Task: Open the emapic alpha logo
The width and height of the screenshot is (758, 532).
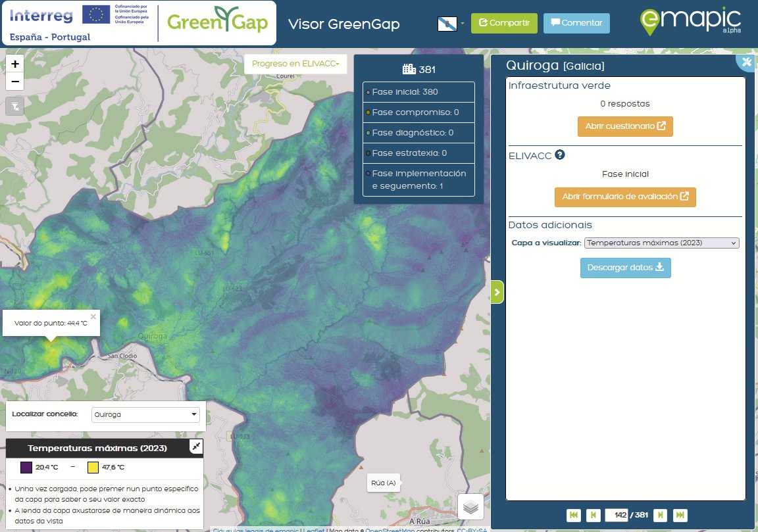Action: click(x=690, y=21)
